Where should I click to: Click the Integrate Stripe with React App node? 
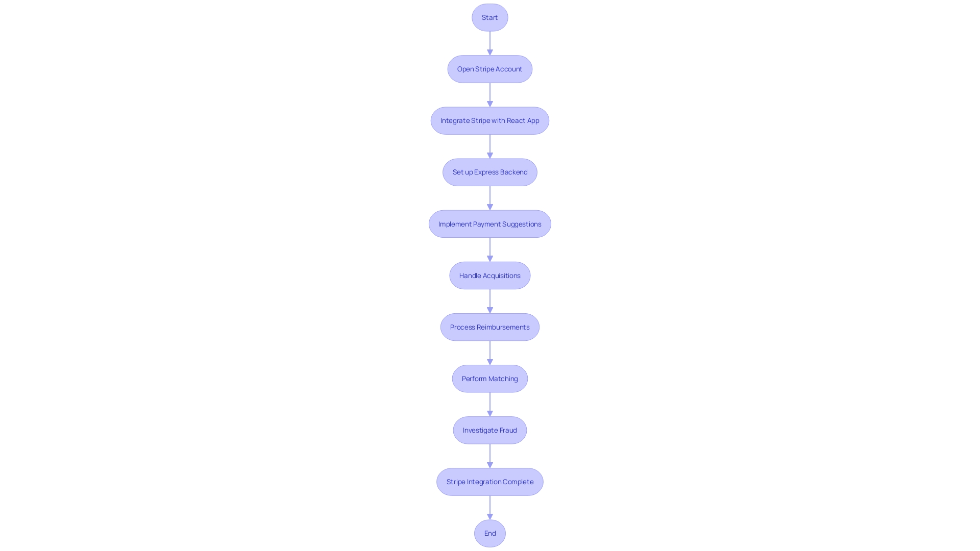490,120
